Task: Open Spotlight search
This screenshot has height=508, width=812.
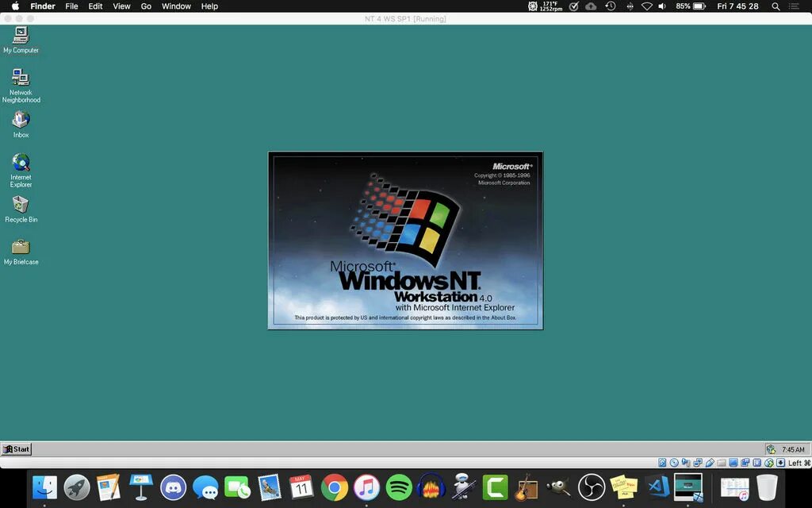Action: point(776,6)
